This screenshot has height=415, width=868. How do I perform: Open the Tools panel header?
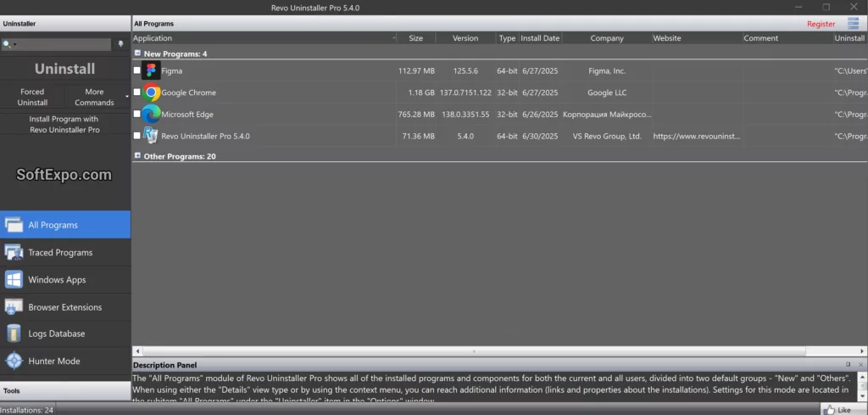(65, 390)
